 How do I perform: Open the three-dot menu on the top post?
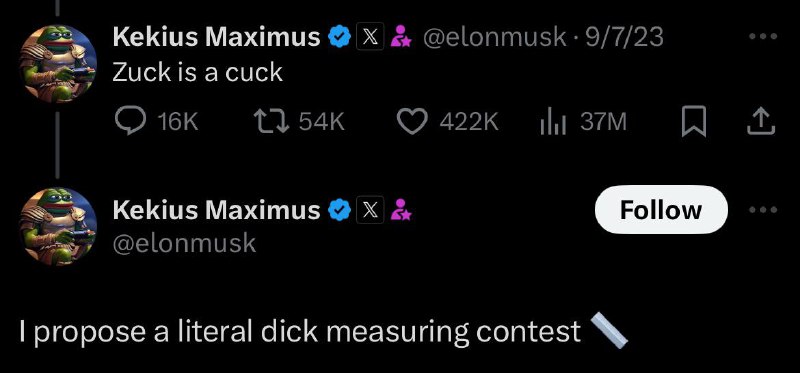pyautogui.click(x=763, y=36)
